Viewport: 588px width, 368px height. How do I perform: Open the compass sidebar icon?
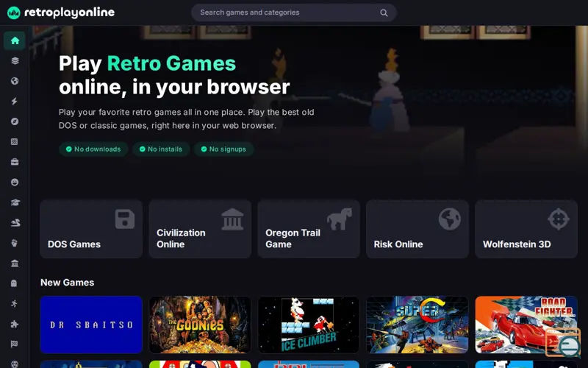tap(15, 121)
